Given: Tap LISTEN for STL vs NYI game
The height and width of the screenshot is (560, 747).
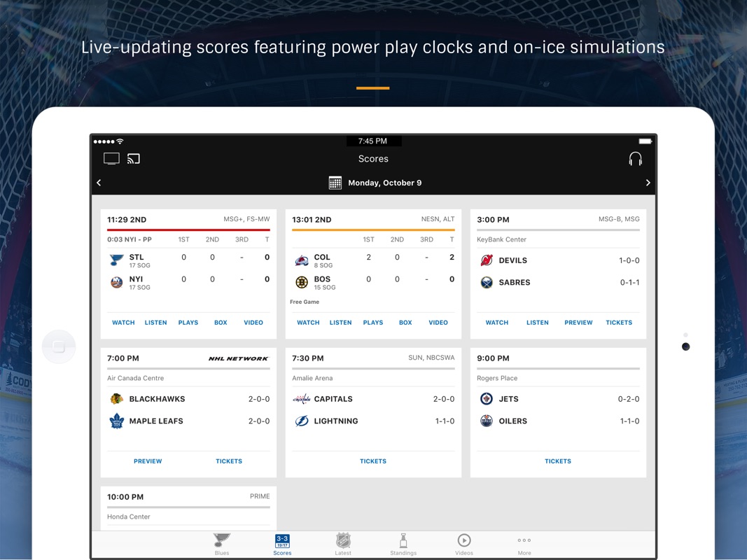Looking at the screenshot, I should point(156,323).
